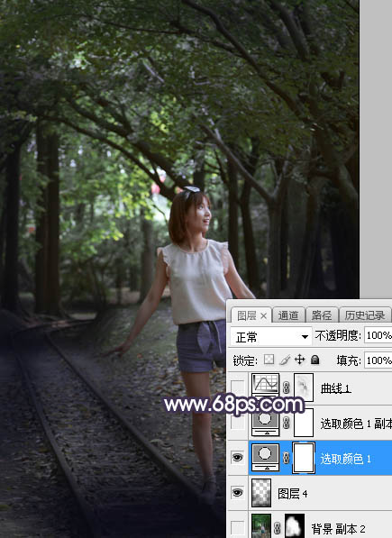Select the 选取颜色 1 layer mask thumbnail
This screenshot has height=538, width=392.
[x=304, y=458]
